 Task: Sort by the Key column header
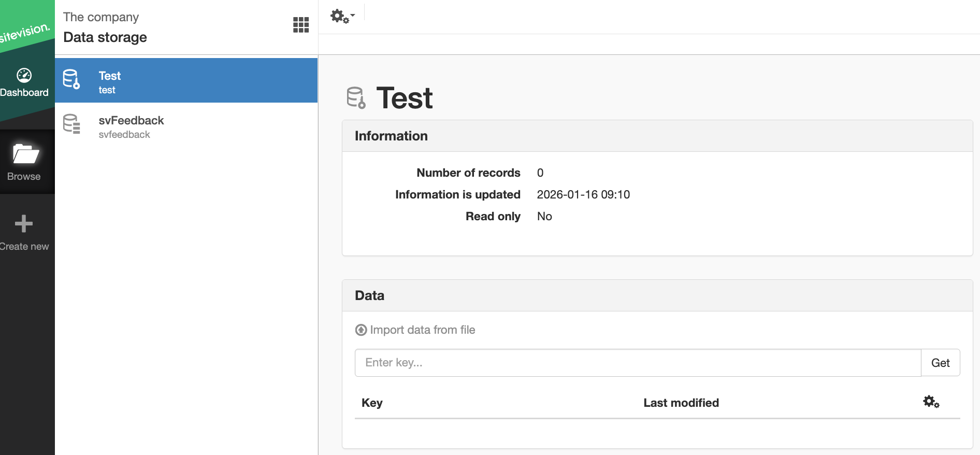point(372,403)
